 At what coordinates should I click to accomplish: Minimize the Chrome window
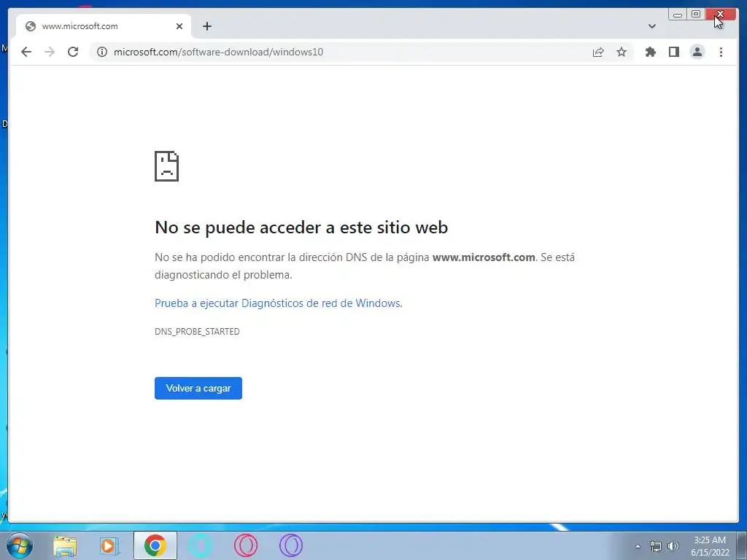tap(678, 15)
